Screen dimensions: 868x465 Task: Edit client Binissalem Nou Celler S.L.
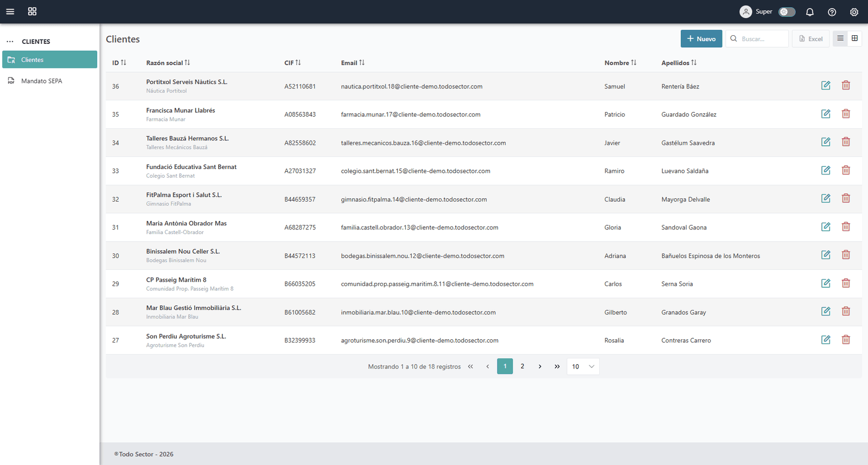tap(826, 255)
